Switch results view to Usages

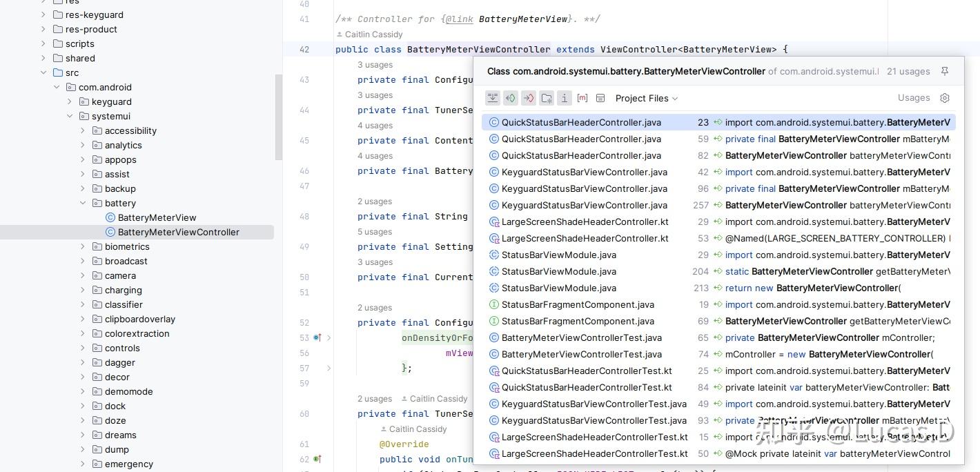914,97
